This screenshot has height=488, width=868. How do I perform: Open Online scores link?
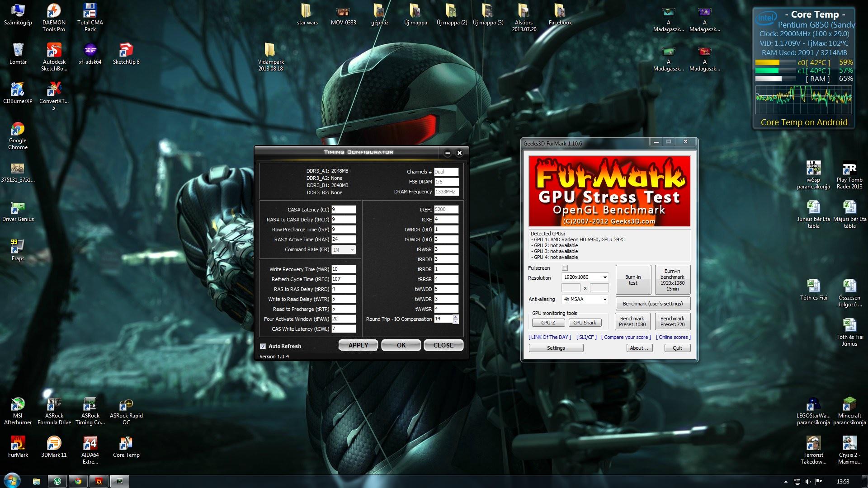click(673, 337)
